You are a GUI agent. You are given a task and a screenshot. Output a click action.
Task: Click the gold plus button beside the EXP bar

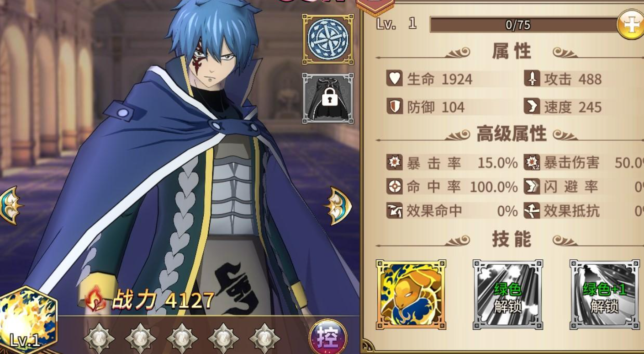coord(631,25)
